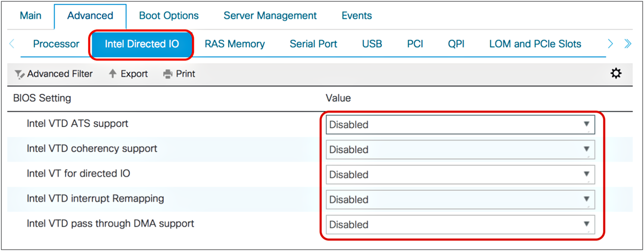Open the Intel VTD interrupt Remapping dropdown
Viewport: 644px width, 251px height.
click(460, 200)
